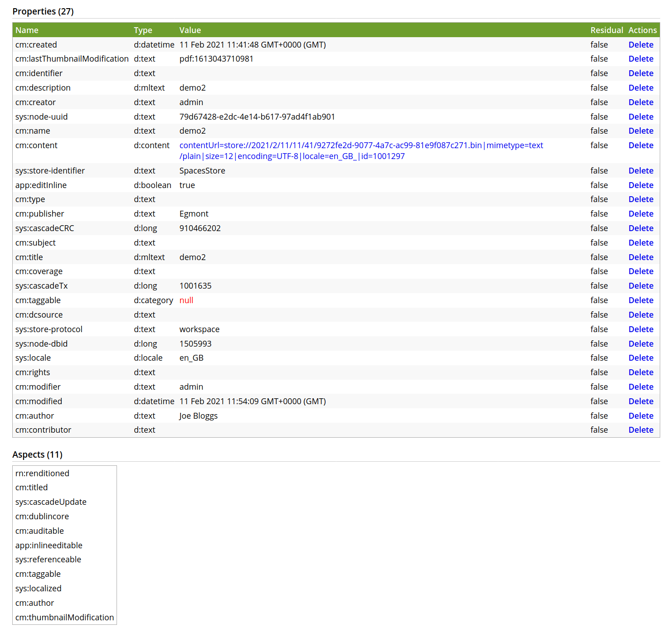The image size is (672, 633).
Task: Delete the cm:author property
Action: [x=641, y=416]
